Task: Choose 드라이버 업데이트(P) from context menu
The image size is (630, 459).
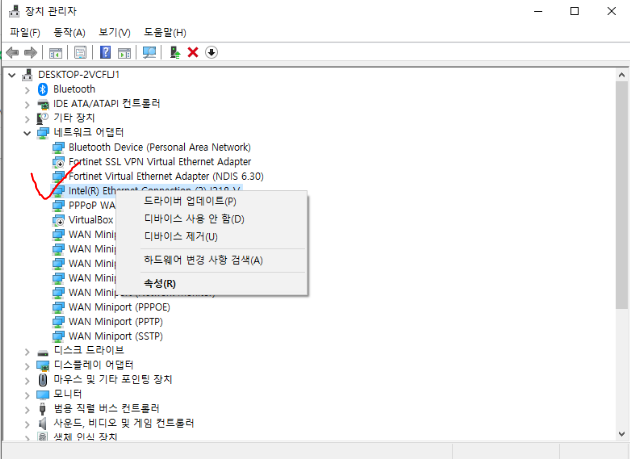Action: [212, 201]
